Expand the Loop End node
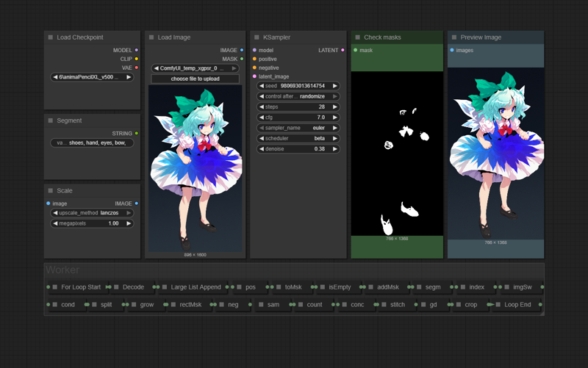 pos(498,305)
